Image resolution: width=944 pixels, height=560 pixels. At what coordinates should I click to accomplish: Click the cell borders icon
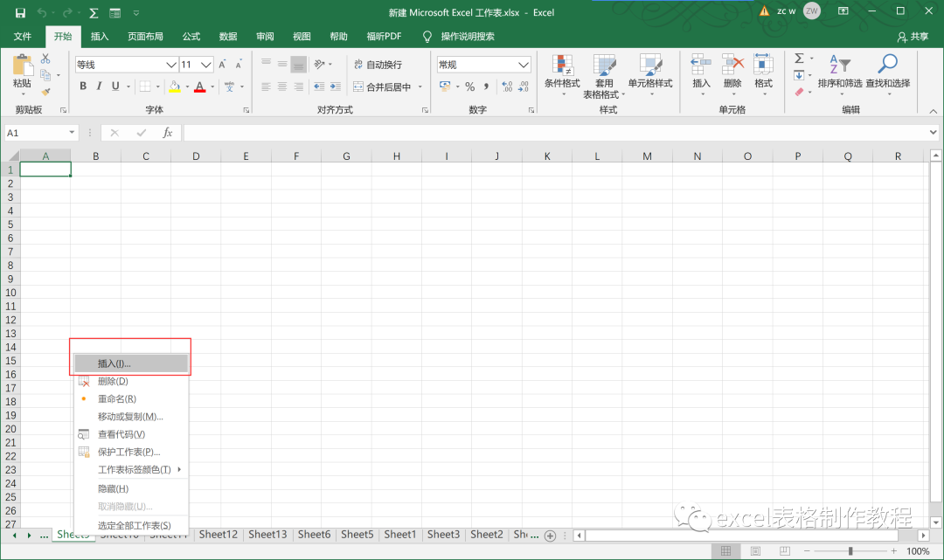point(145,86)
